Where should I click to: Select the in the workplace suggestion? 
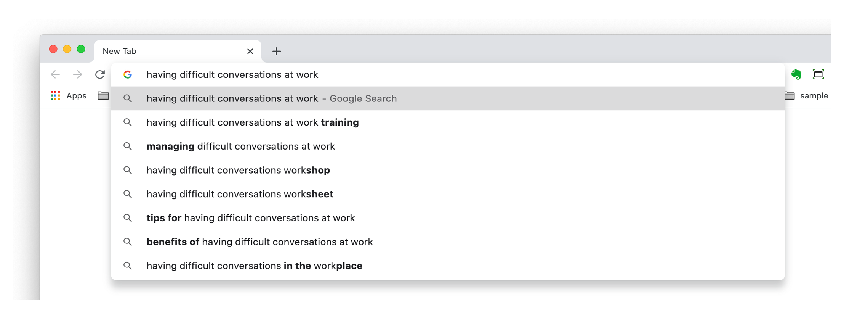448,266
